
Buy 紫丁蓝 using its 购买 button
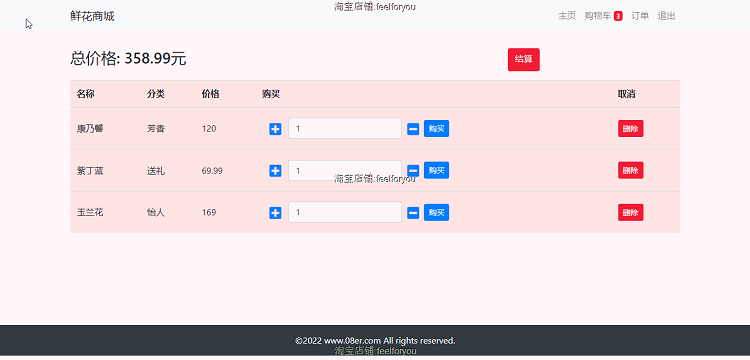pyautogui.click(x=436, y=170)
